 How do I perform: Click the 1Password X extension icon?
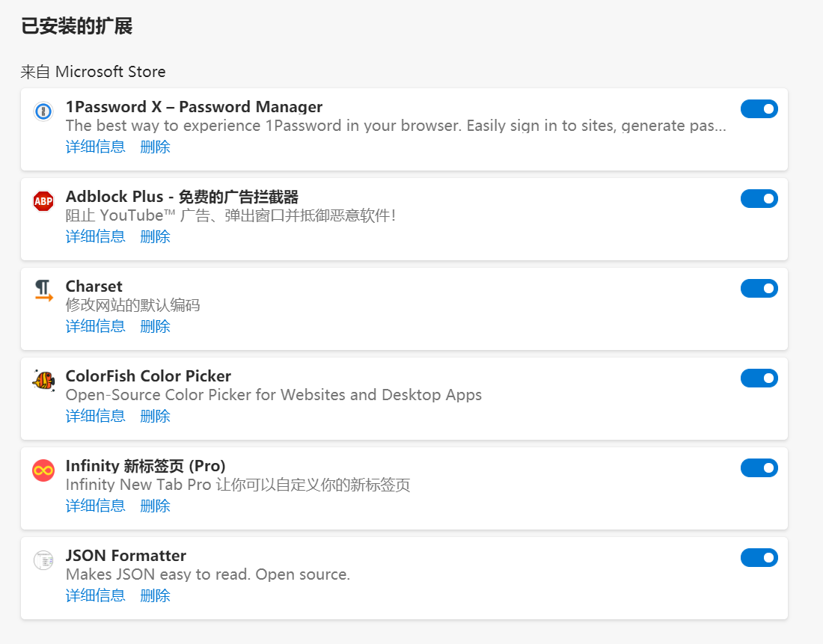(43, 111)
